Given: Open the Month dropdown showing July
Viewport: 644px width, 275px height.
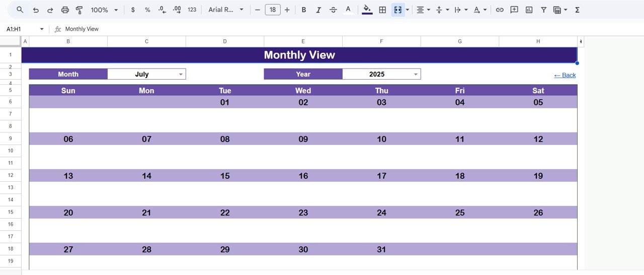Looking at the screenshot, I should [181, 75].
